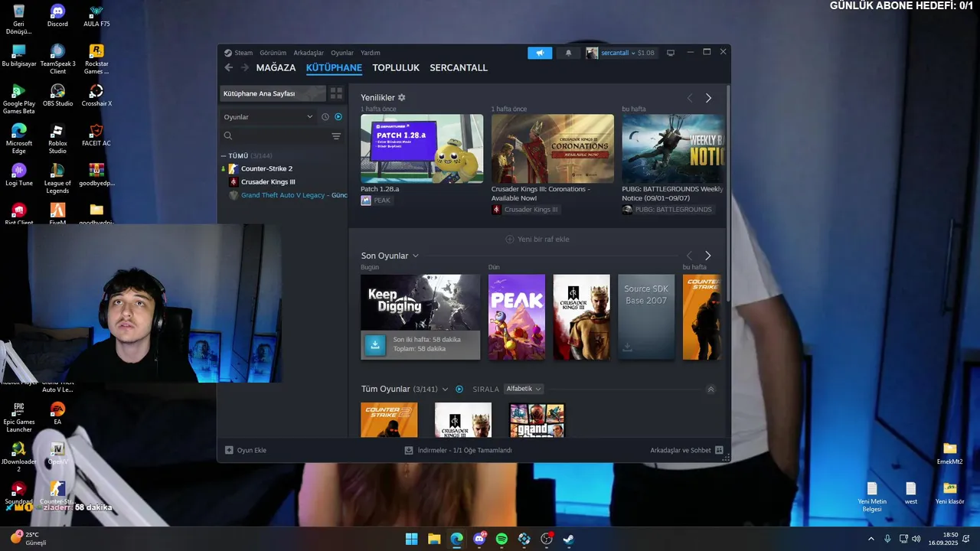The image size is (980, 551).
Task: Open Source SDK Base 2007 tile
Action: (646, 317)
